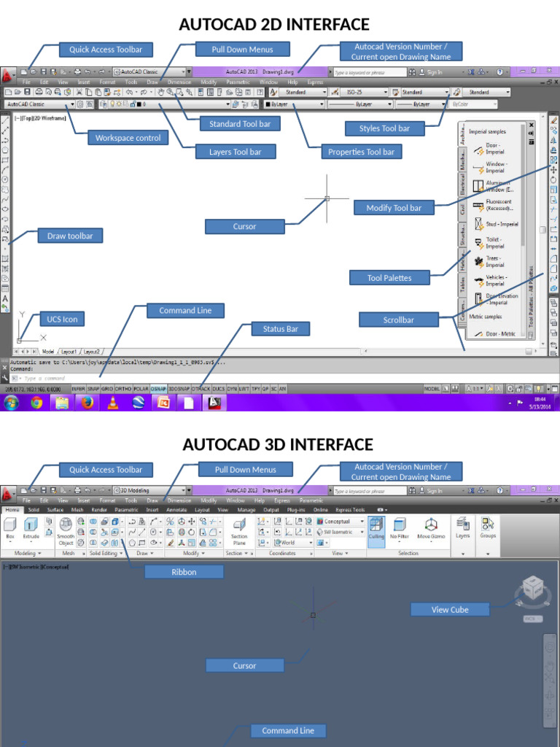Viewport: 560px width, 747px height.
Task: Open Workspace Settings gear icon in 2D window
Action: tap(80, 104)
